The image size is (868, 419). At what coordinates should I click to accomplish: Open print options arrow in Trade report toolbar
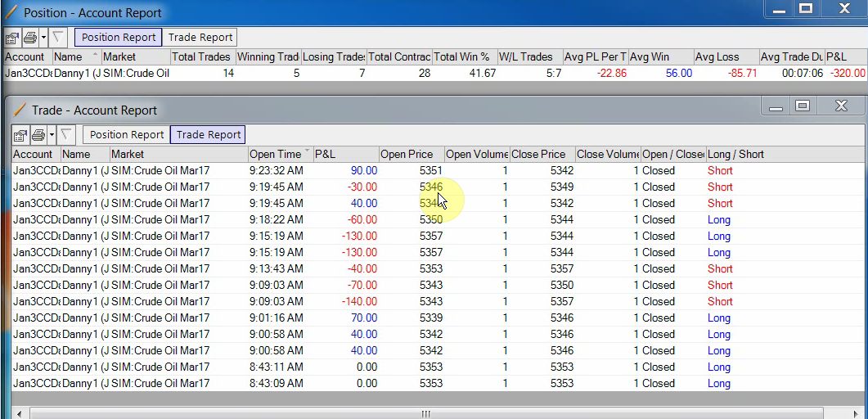point(52,135)
